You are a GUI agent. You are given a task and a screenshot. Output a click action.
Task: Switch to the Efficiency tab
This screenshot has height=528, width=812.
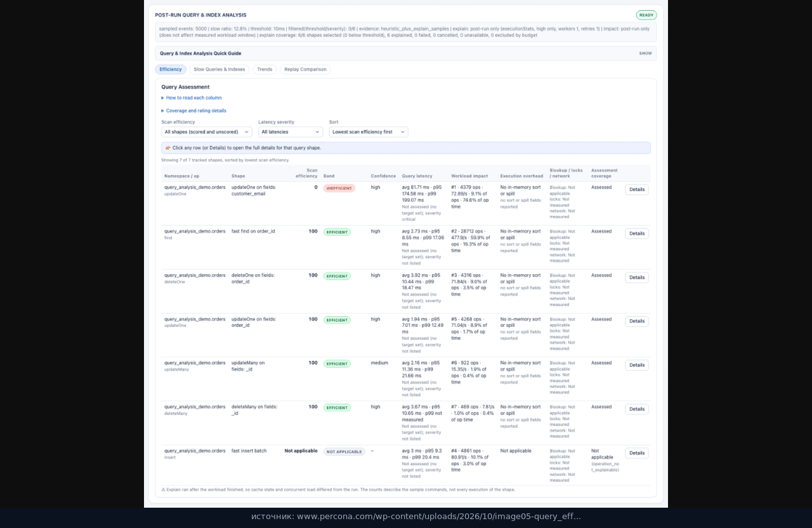(x=171, y=69)
